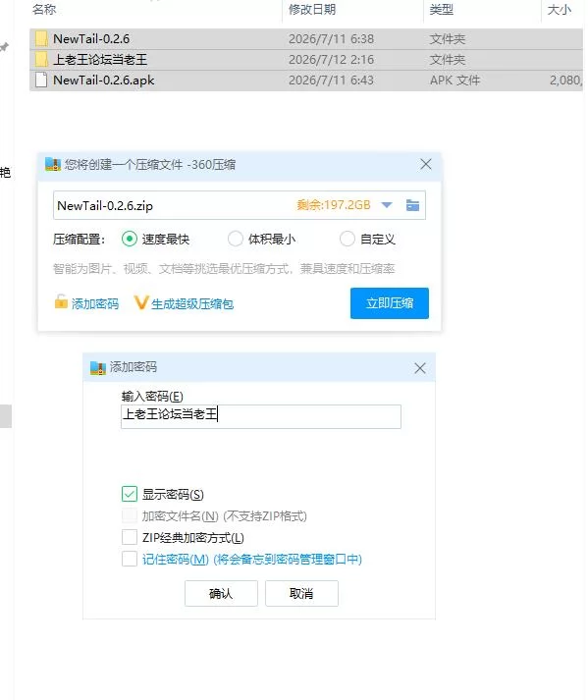Click the date 2026/7/11 6:38
The image size is (588, 700).
coord(331,39)
